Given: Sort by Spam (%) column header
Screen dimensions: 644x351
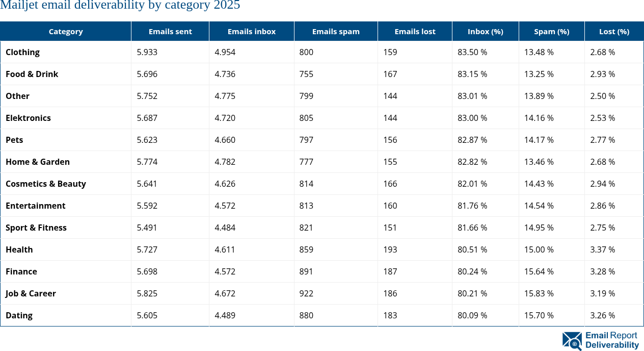Looking at the screenshot, I should 552,32.
